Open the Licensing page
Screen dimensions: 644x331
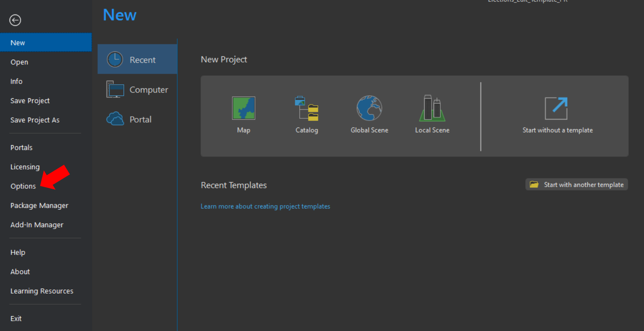coord(25,167)
